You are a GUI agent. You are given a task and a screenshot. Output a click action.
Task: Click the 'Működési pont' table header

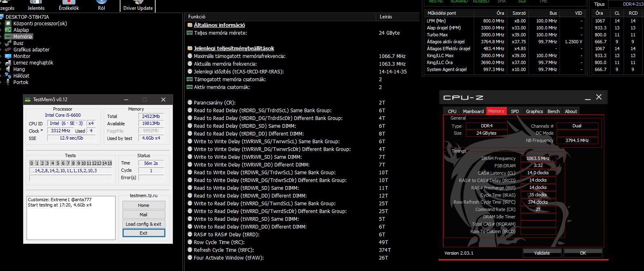[441, 13]
